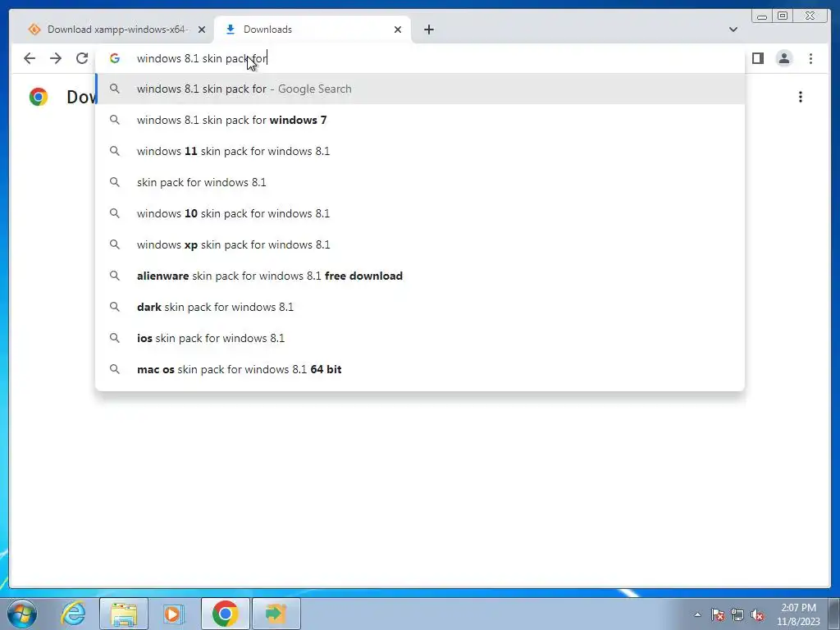Open the Chrome three-dot menu
840x630 pixels.
(x=810, y=58)
